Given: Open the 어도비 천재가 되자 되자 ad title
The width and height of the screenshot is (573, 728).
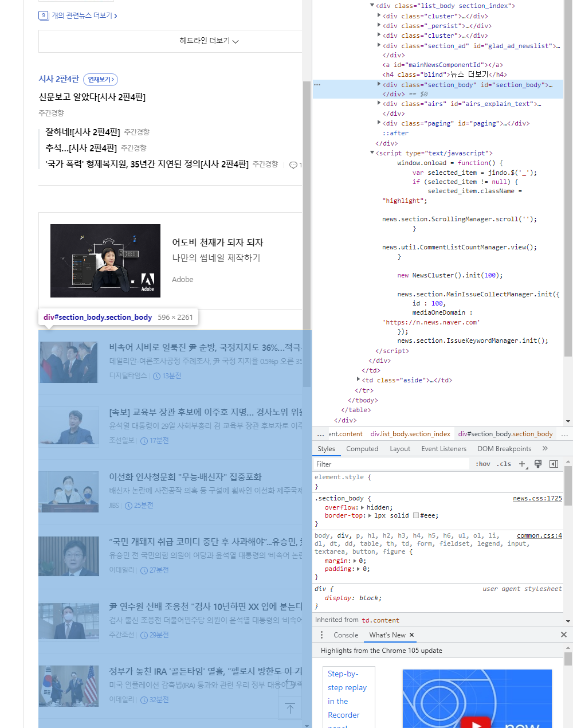Looking at the screenshot, I should (218, 242).
